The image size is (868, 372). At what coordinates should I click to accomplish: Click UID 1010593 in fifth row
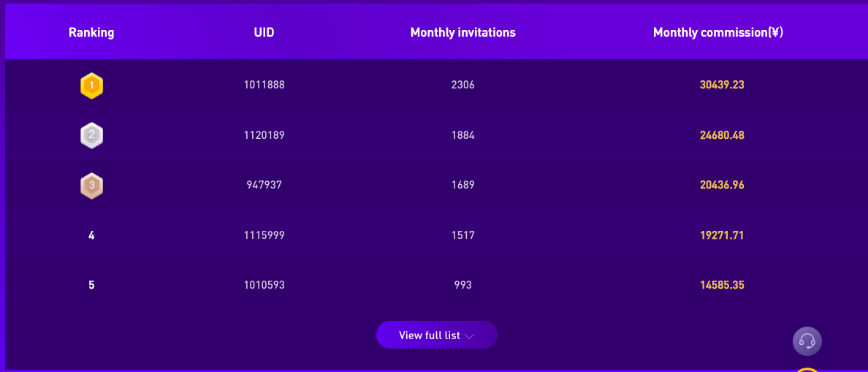[x=264, y=285]
